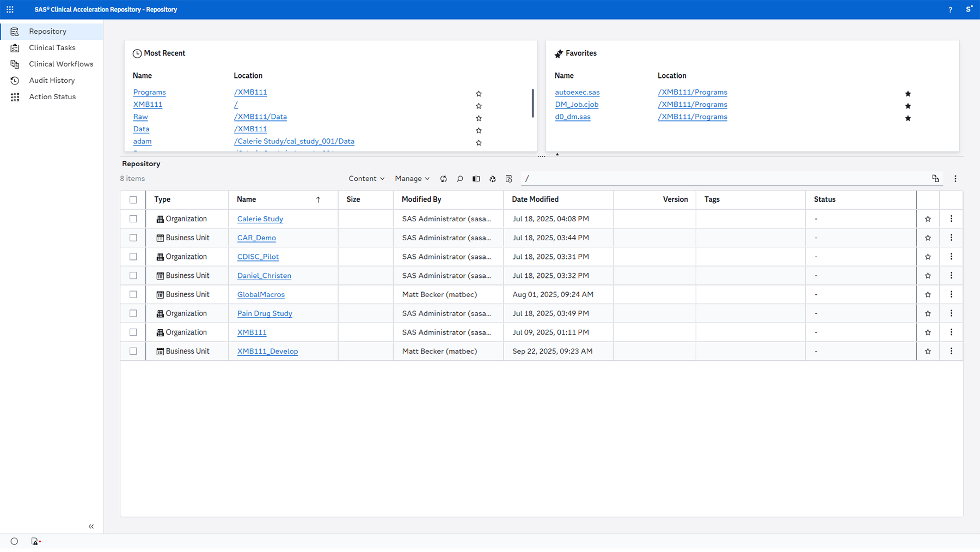
Task: Select the Clinical Workflows sidebar icon
Action: pyautogui.click(x=15, y=64)
